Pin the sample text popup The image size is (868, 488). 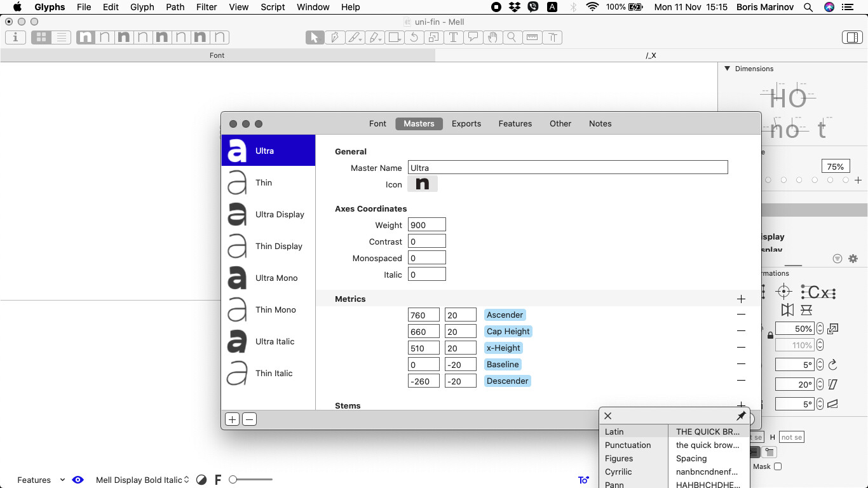[740, 416]
